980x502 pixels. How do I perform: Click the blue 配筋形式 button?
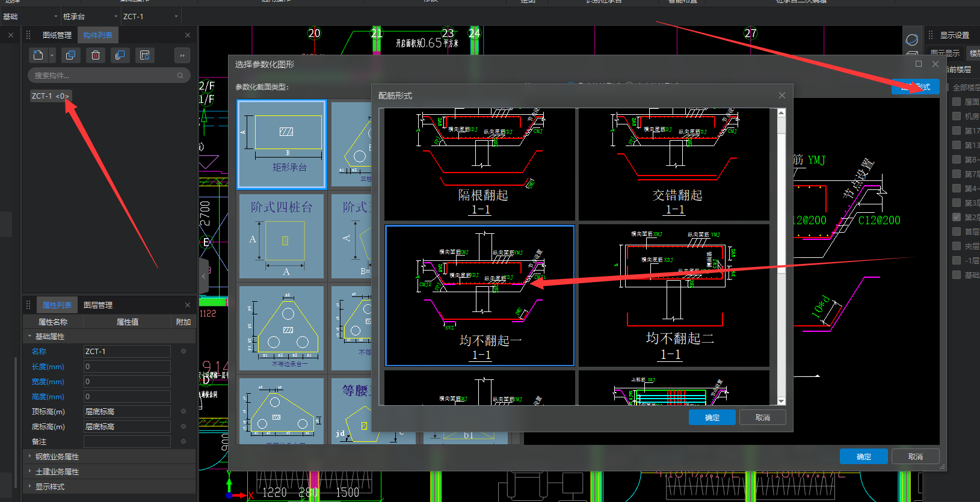coord(915,87)
